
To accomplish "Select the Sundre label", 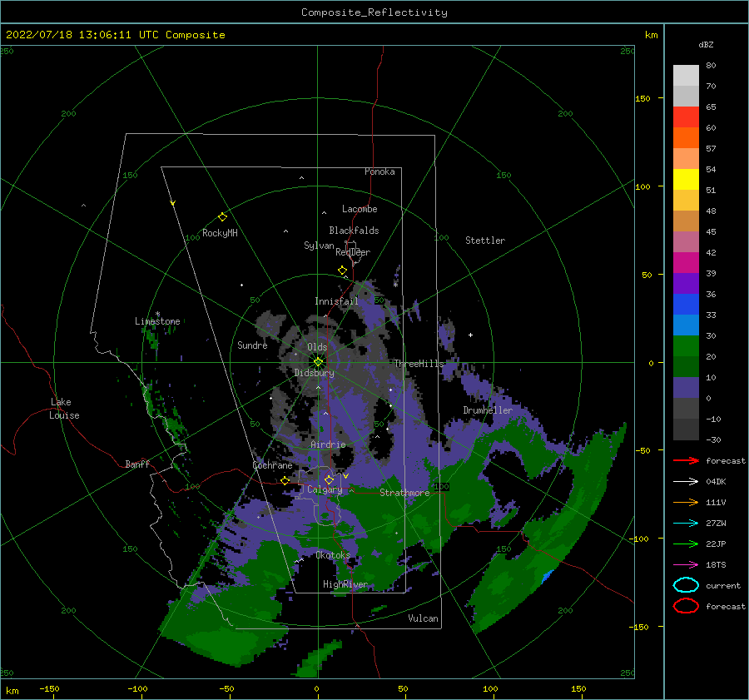I will pos(252,345).
